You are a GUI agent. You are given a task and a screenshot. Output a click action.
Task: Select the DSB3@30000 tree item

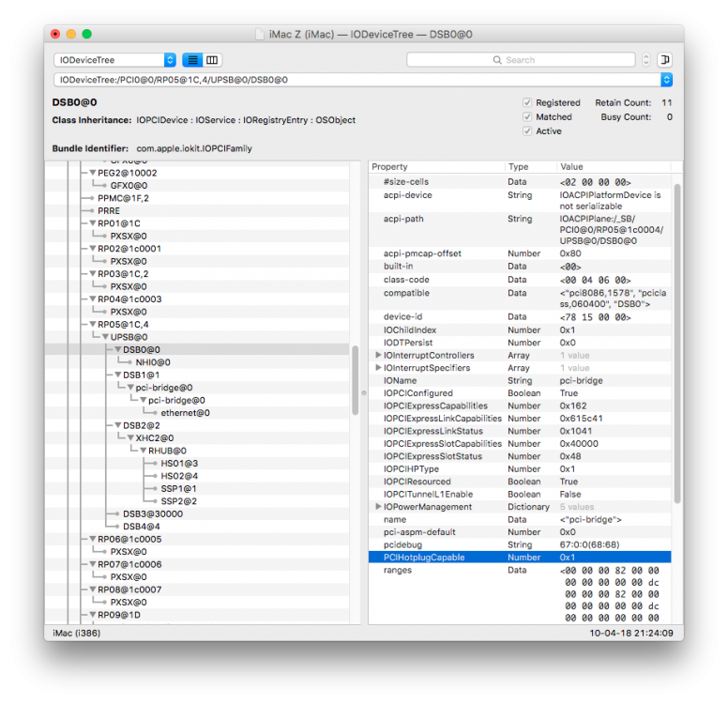(153, 514)
